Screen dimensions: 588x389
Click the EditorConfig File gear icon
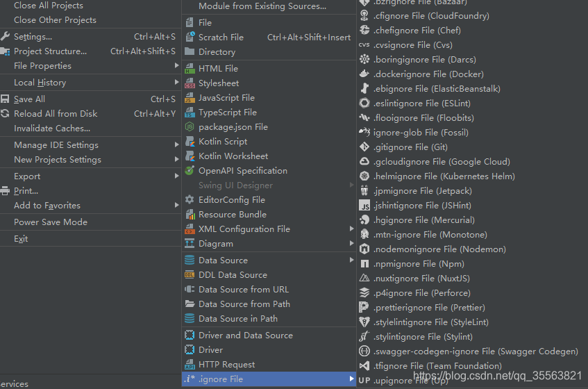(190, 200)
